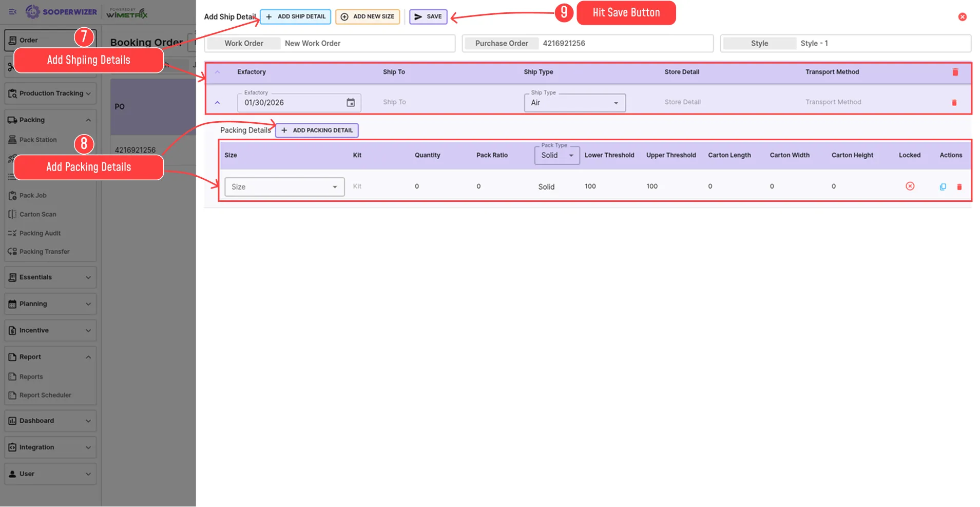Delete the Exfactory ship detail row
Screen dimensions: 980x507
click(x=954, y=102)
